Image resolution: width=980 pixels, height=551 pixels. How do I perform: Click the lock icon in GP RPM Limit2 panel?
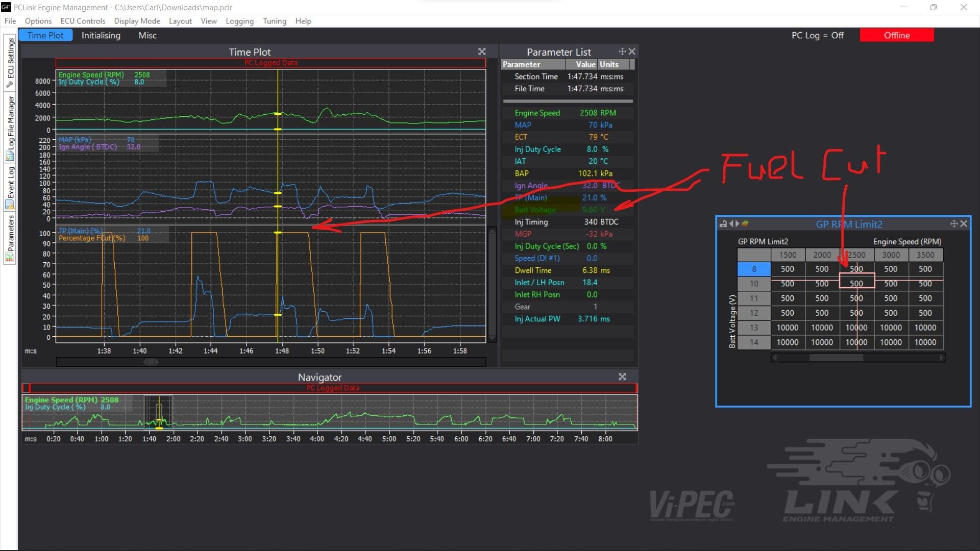coord(723,224)
